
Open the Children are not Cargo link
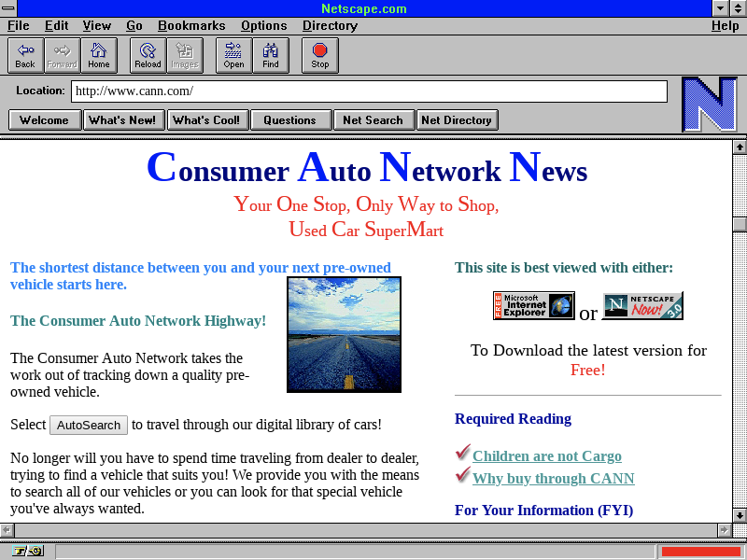point(546,456)
